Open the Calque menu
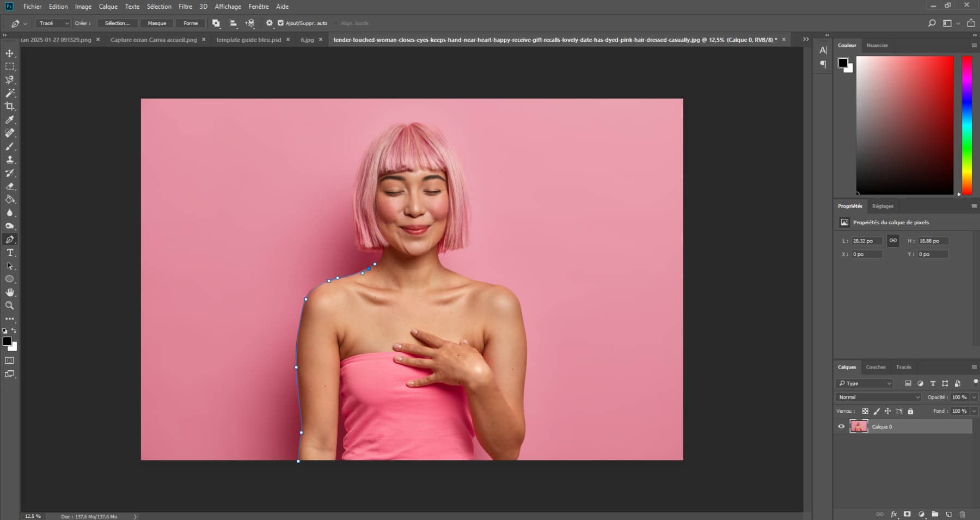The height and width of the screenshot is (520, 980). [108, 7]
